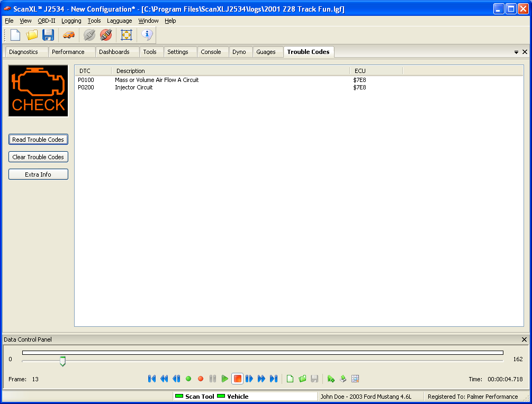Save using the blue floppy disk icon
This screenshot has width=532, height=404.
click(48, 35)
